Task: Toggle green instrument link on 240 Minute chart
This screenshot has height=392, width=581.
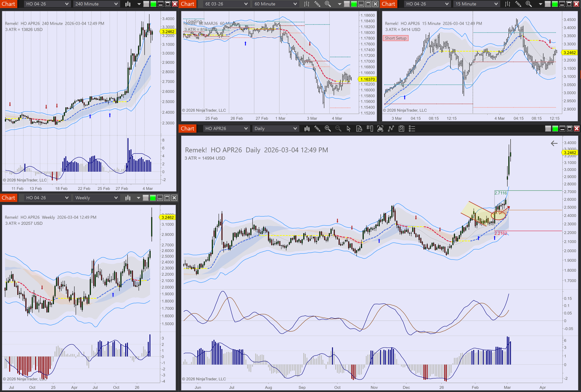Action: pos(153,4)
